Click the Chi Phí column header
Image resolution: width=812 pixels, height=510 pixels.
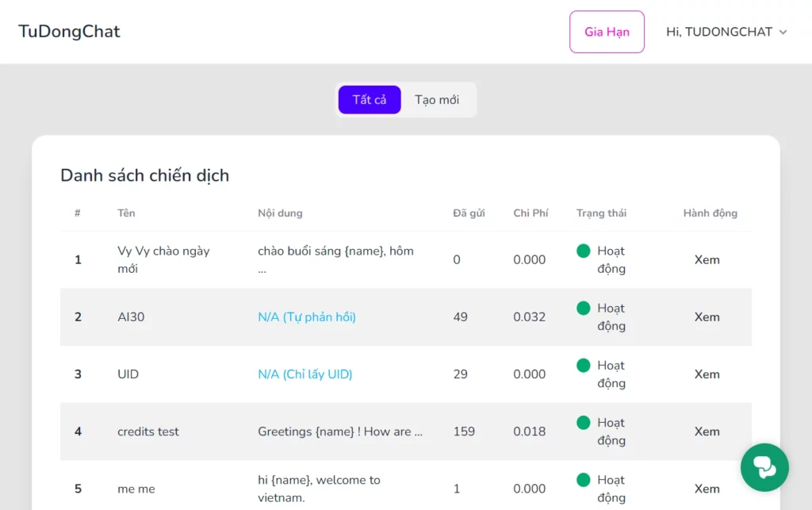click(530, 213)
